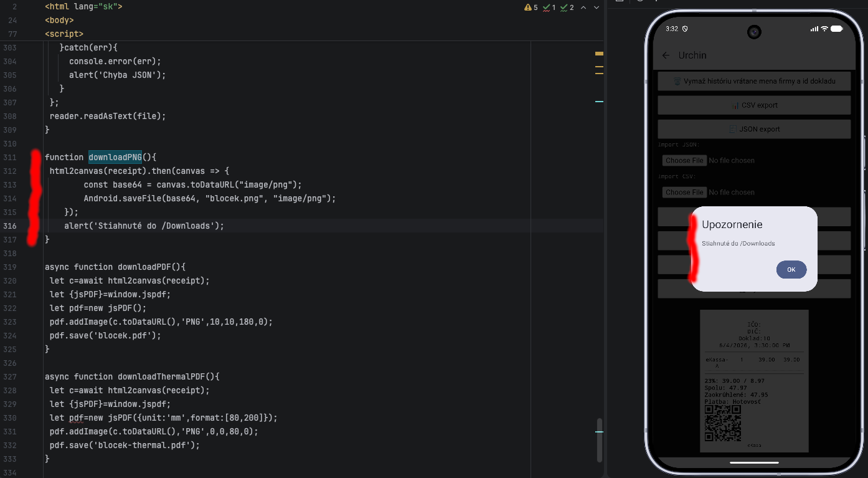Tap the Urchin title in app bar
This screenshot has width=868, height=478.
pos(692,55)
